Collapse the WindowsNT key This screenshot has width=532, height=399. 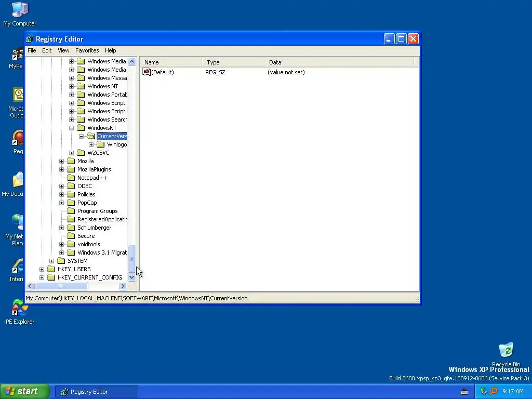(71, 128)
